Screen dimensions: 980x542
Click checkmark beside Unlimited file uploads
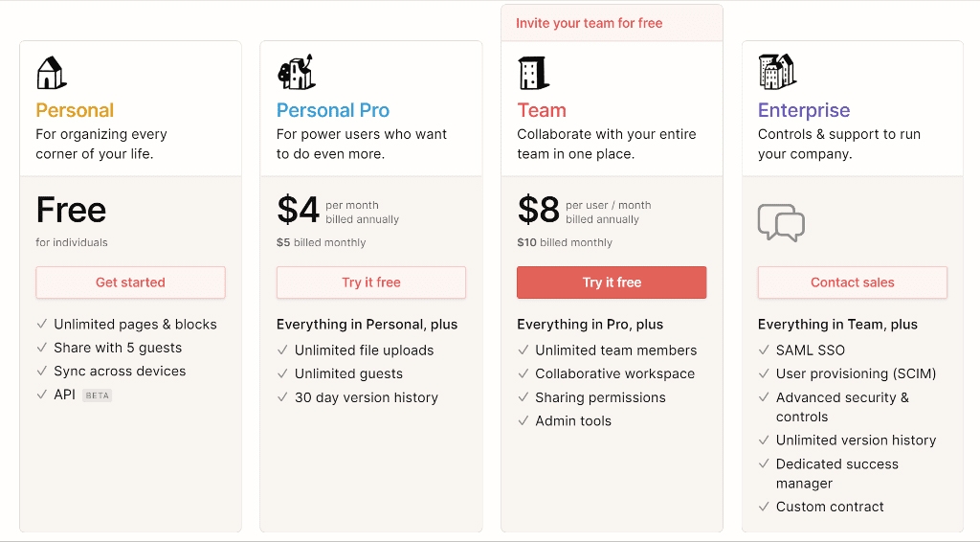tap(283, 350)
